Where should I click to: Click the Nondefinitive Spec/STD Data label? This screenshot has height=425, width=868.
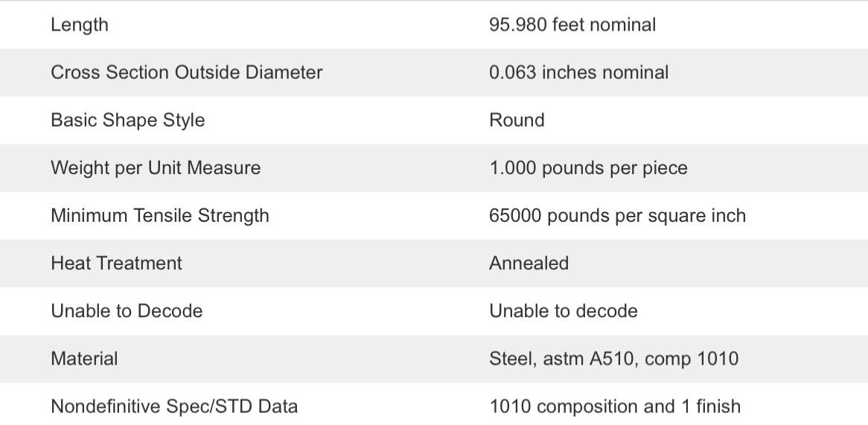[174, 406]
